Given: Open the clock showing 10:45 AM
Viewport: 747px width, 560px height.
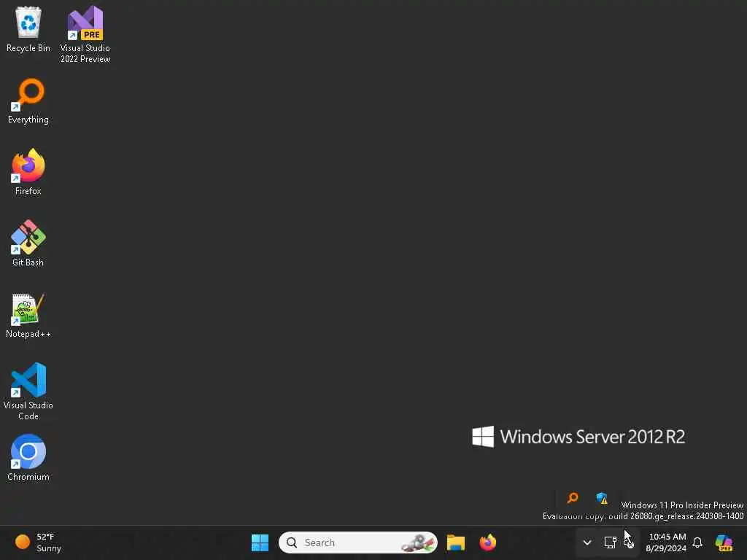Looking at the screenshot, I should pos(666,542).
